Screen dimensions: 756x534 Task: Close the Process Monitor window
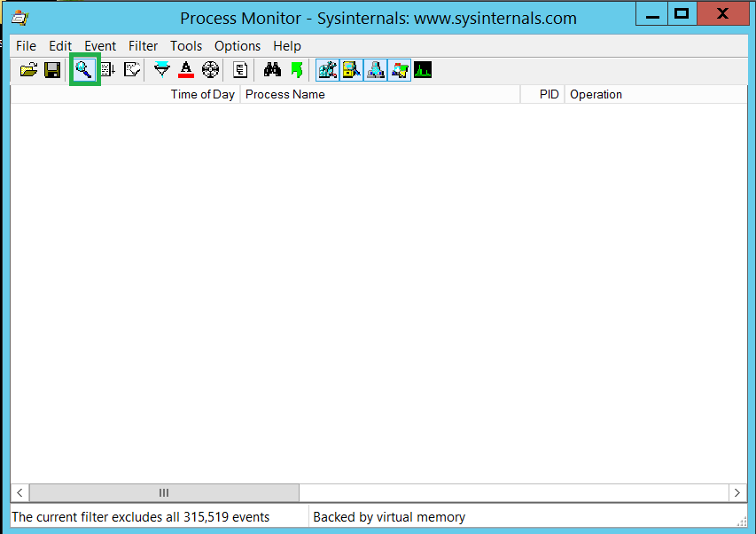[722, 13]
